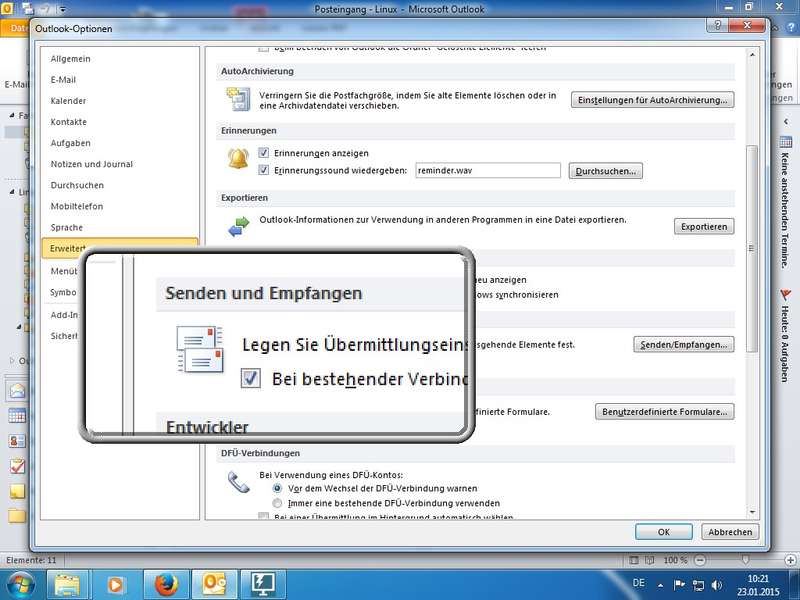Viewport: 800px width, 600px height.
Task: Select Kontakte in the options list
Action: pyautogui.click(x=68, y=122)
